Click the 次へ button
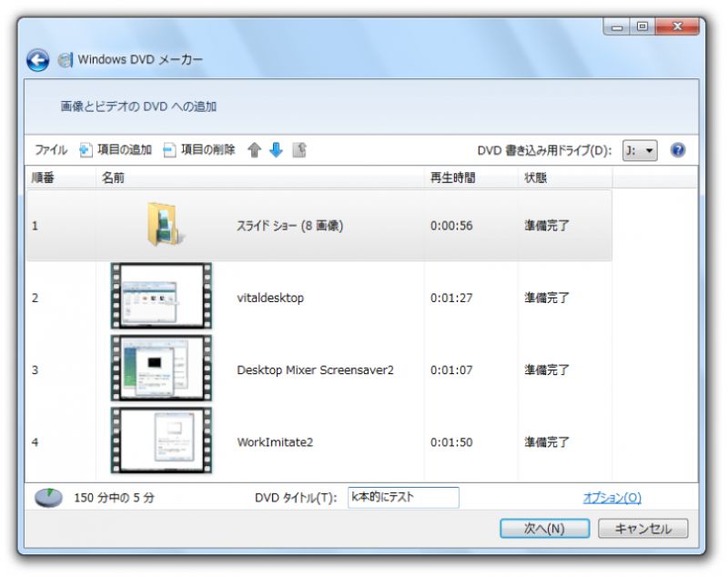 (x=544, y=528)
